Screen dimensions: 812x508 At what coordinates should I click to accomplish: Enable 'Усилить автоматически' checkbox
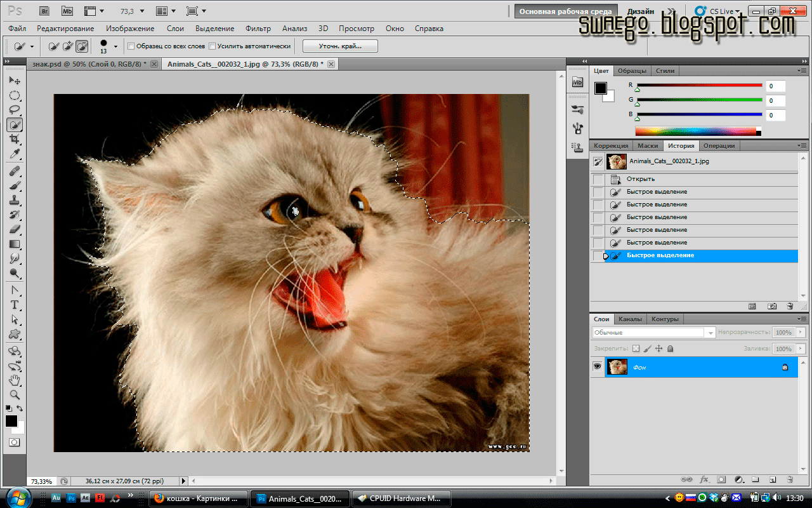tap(213, 46)
